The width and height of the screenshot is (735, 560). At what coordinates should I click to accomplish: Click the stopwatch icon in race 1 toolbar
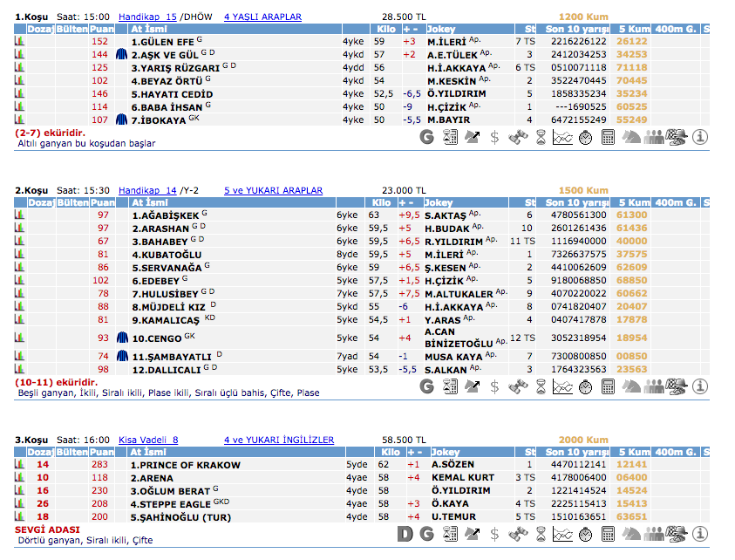(x=586, y=137)
